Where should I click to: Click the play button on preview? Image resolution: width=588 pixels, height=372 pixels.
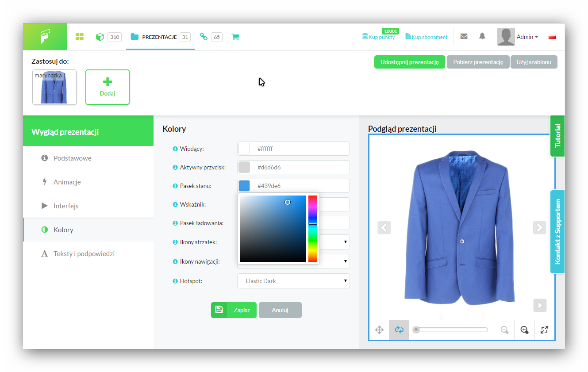click(x=540, y=305)
